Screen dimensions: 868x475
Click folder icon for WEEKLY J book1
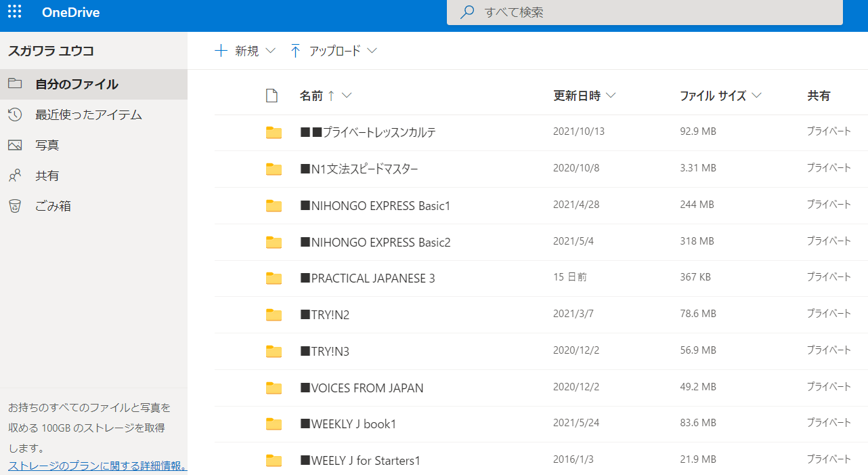pyautogui.click(x=274, y=424)
